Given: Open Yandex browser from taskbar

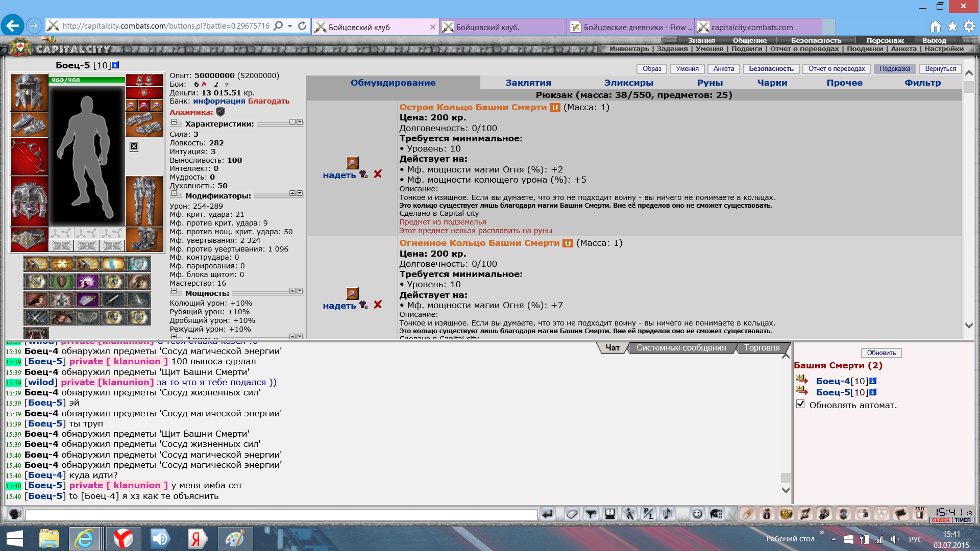Looking at the screenshot, I should pos(123,539).
